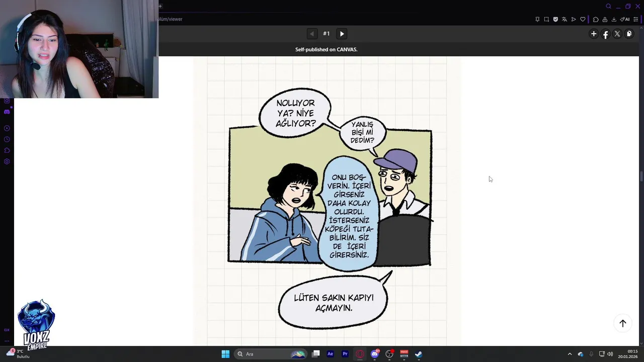The height and width of the screenshot is (362, 644).
Task: Share episode on Facebook
Action: coord(605,34)
